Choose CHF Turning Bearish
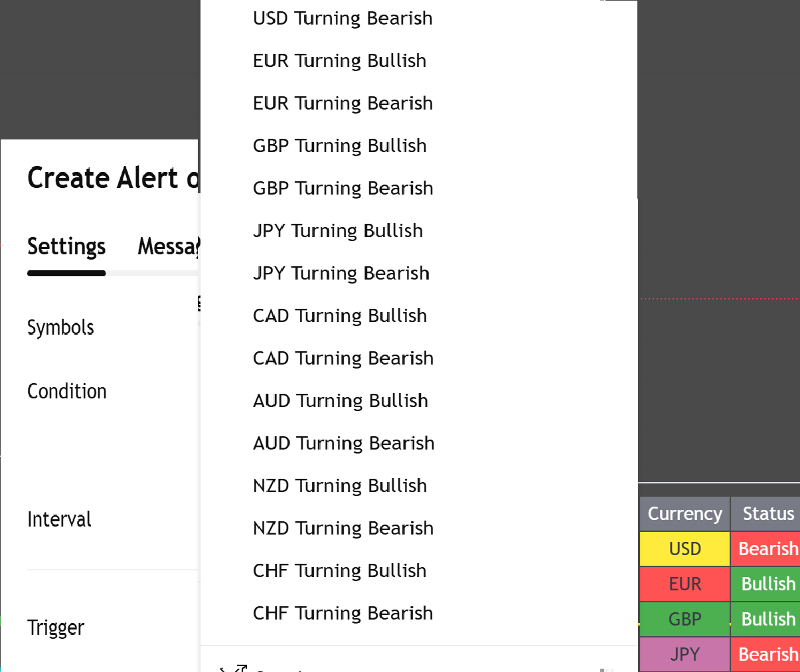 point(343,613)
